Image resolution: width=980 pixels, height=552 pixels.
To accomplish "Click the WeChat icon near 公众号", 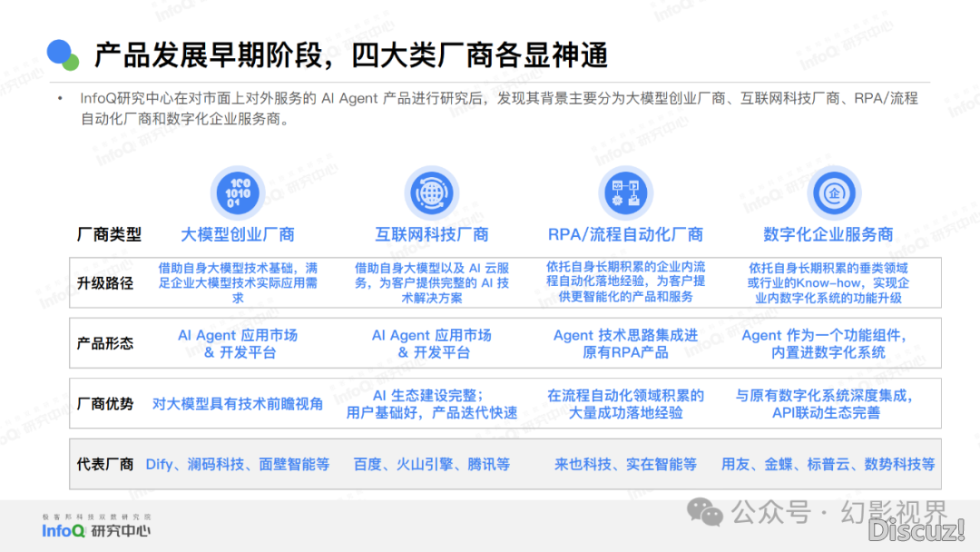I will click(x=705, y=513).
